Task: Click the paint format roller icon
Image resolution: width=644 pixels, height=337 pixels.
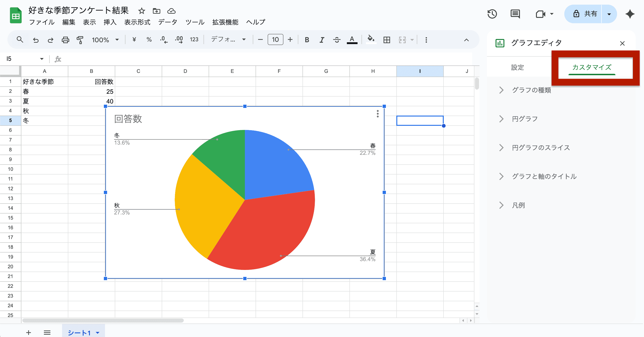Action: click(80, 40)
